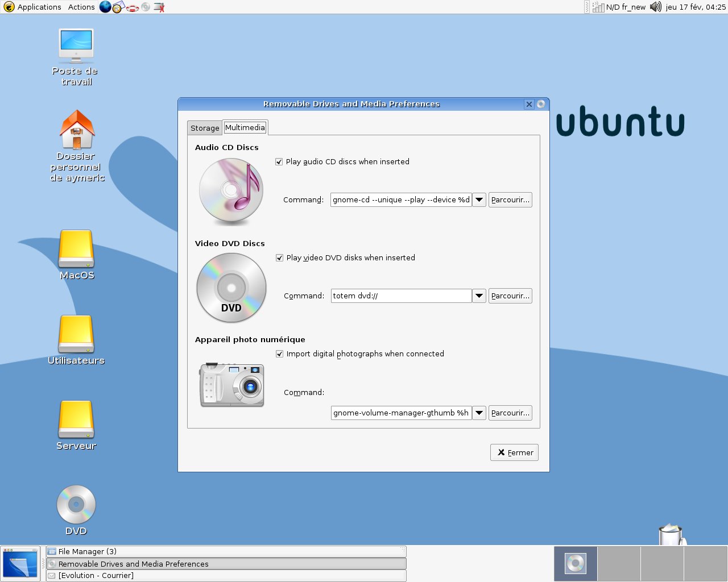Edit the totem dvd:// command field
This screenshot has width=728, height=582.
coord(402,296)
